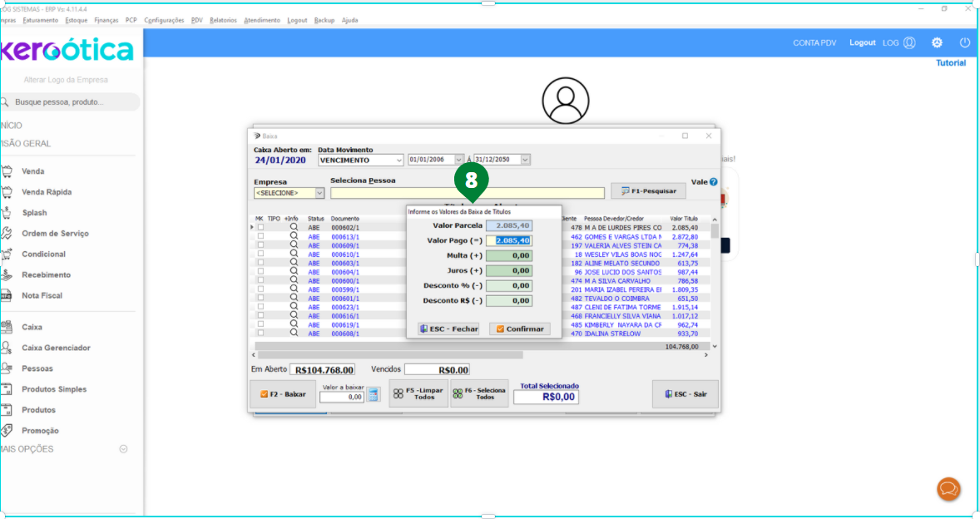Open Splash in the sidebar
Viewport: 980px width, 519px height.
point(34,212)
